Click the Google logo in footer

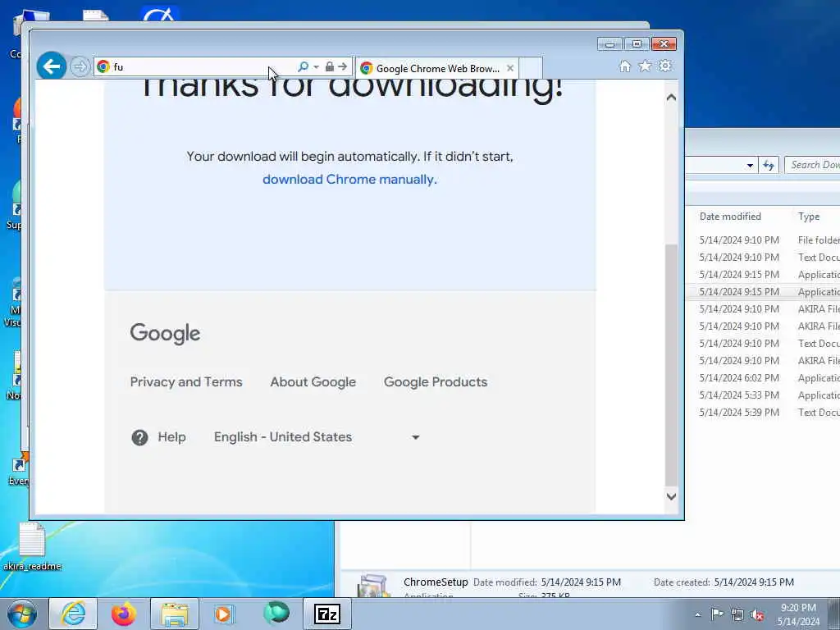[165, 333]
